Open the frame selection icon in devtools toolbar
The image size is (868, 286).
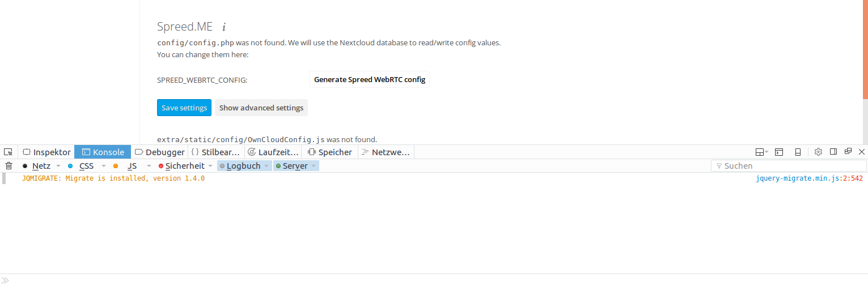(761, 152)
